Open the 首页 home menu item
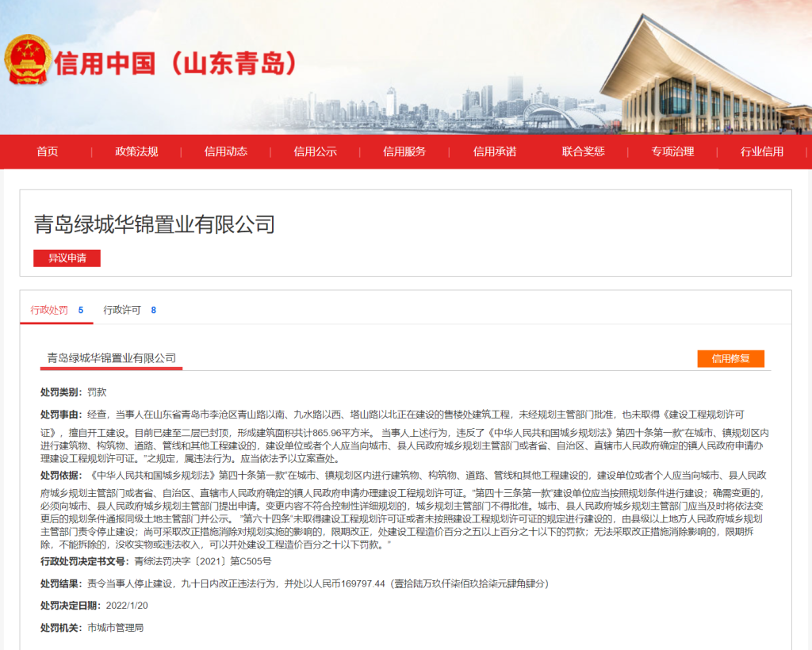This screenshot has width=812, height=650. click(47, 151)
